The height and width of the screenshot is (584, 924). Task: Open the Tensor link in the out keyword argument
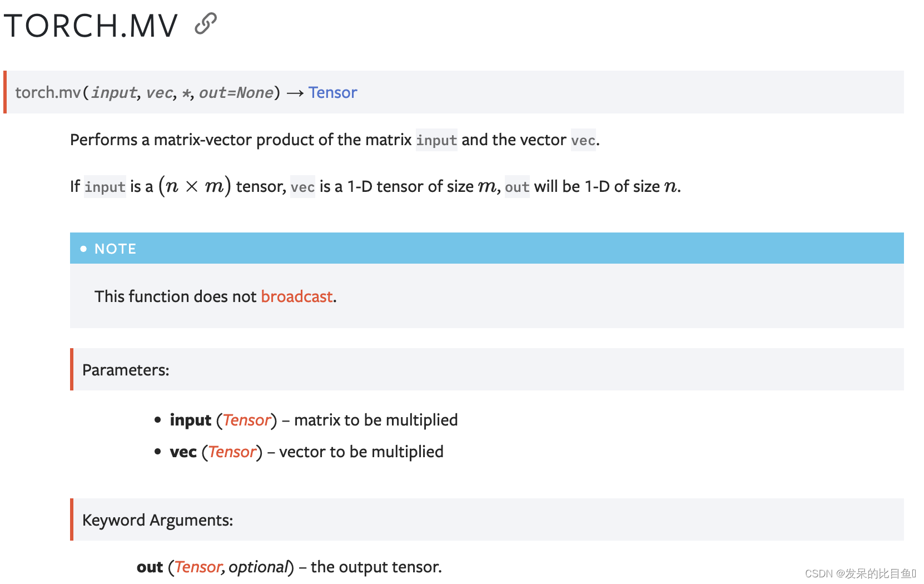click(x=197, y=567)
